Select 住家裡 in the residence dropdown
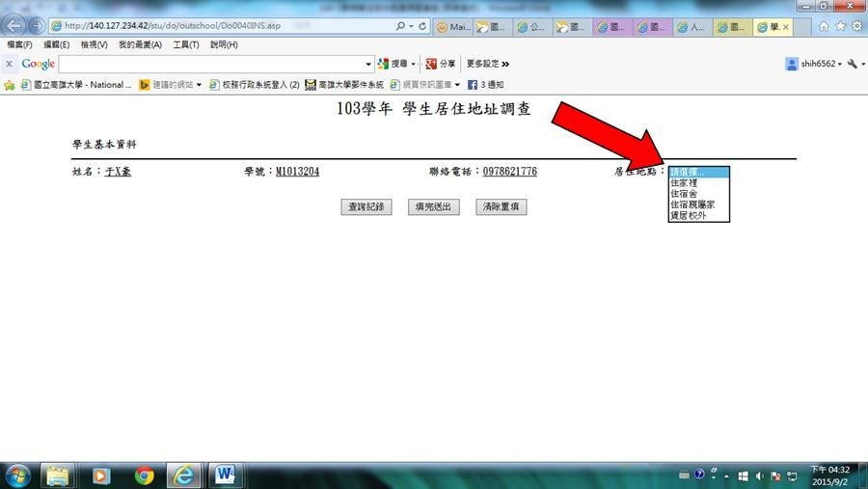Image resolution: width=868 pixels, height=489 pixels. (x=685, y=182)
